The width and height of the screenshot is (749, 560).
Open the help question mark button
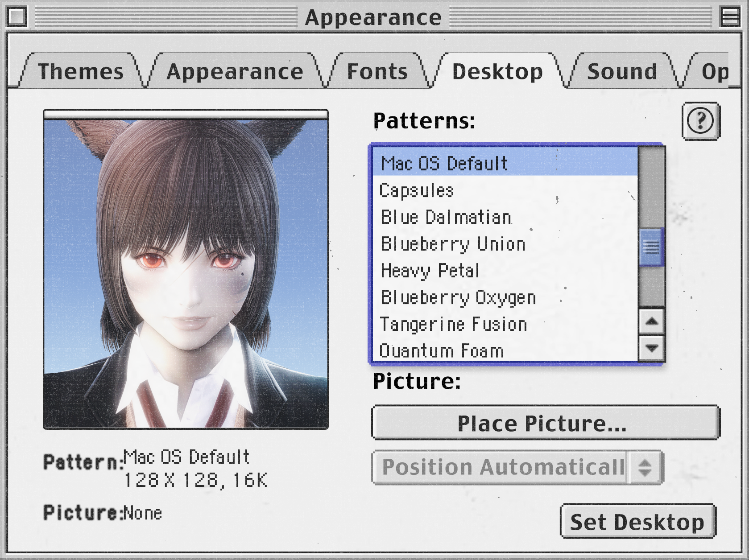pyautogui.click(x=701, y=121)
